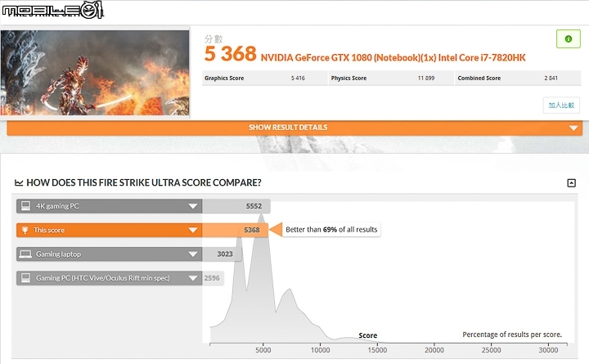Open the 4K gaming PC dropdown arrow
589x364 pixels.
[x=193, y=206]
